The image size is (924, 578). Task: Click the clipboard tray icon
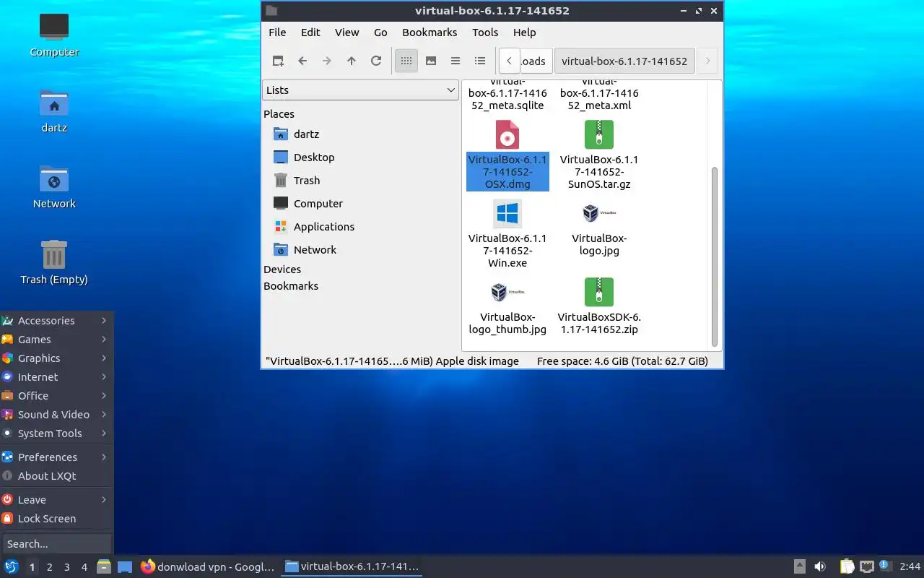[847, 567]
